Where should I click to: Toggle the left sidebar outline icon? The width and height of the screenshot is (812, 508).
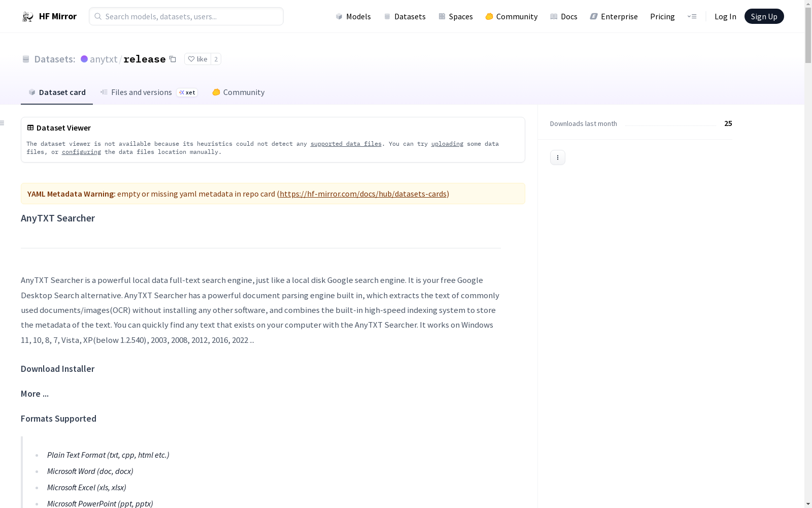[x=3, y=123]
